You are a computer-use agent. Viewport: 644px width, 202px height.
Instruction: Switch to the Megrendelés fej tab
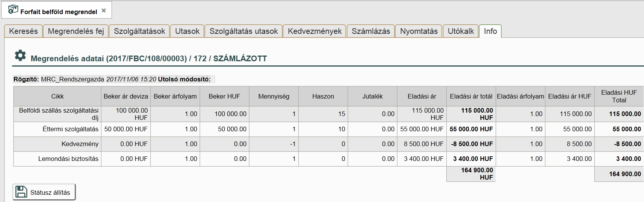tap(76, 31)
